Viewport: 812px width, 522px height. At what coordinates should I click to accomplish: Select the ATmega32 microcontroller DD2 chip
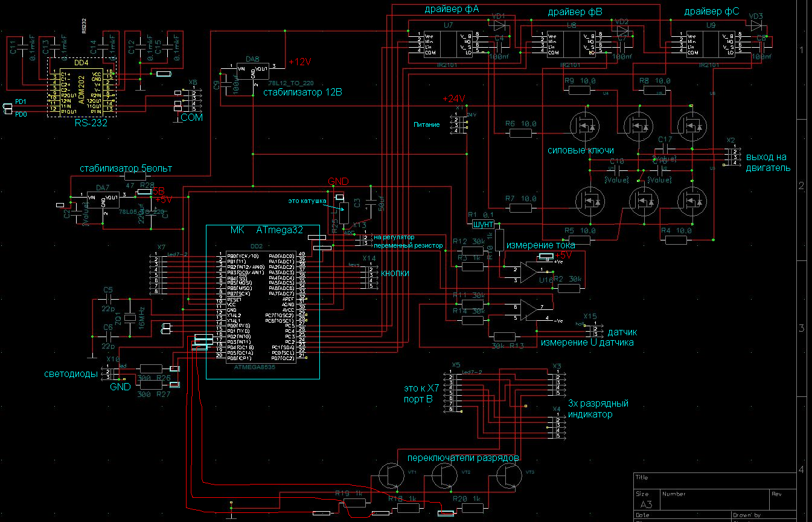pyautogui.click(x=263, y=302)
